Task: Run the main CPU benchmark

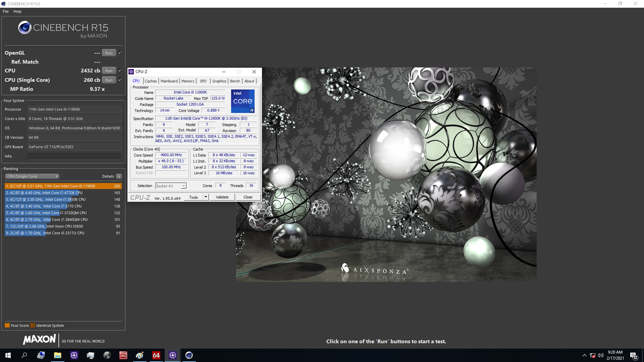Action: 108,71
